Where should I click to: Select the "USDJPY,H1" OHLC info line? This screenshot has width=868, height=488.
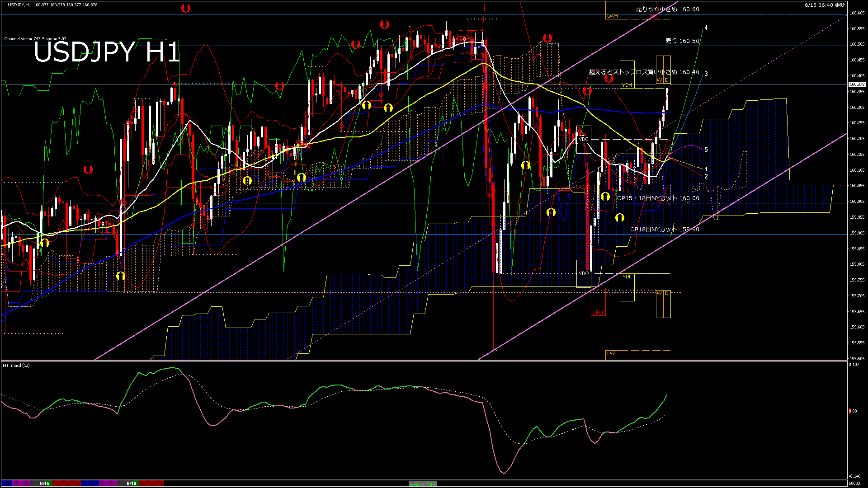(x=52, y=5)
